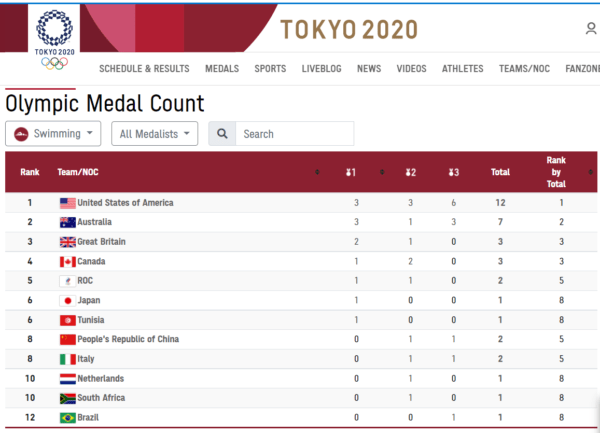Open the Swimming sport dropdown
This screenshot has height=433, width=600.
click(x=54, y=134)
